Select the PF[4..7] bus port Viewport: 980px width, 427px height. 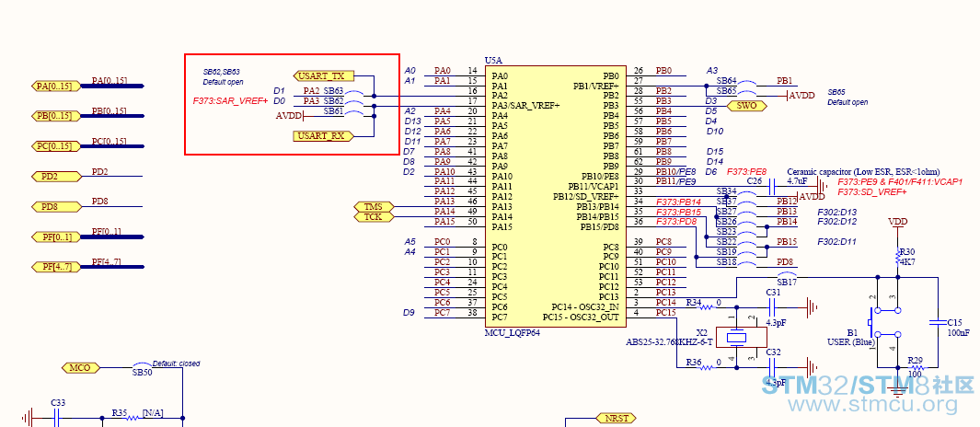point(55,267)
